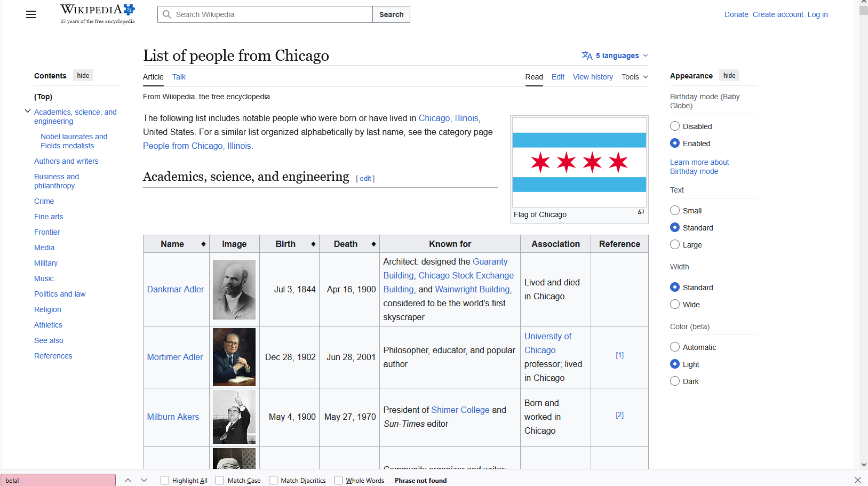This screenshot has height=486, width=868.
Task: Click the Wikipedia logo
Action: click(x=98, y=14)
